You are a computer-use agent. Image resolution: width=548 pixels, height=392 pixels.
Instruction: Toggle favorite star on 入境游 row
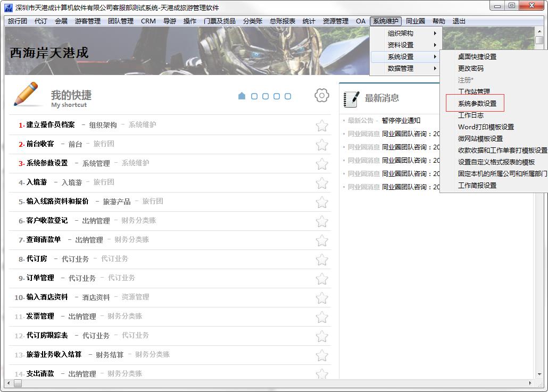[321, 183]
